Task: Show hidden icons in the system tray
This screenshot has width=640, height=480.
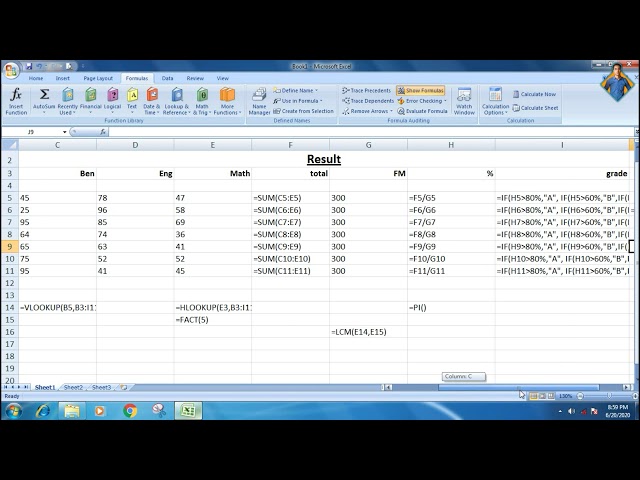Action: point(560,411)
